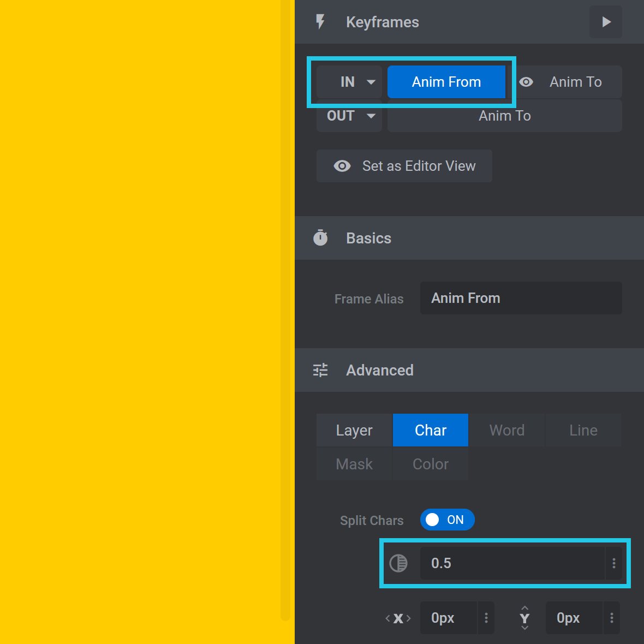Click the Keyframes section header

469,22
